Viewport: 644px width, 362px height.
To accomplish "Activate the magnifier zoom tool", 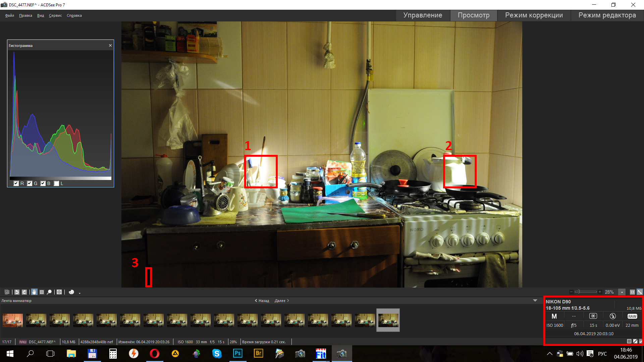I will coord(49,292).
